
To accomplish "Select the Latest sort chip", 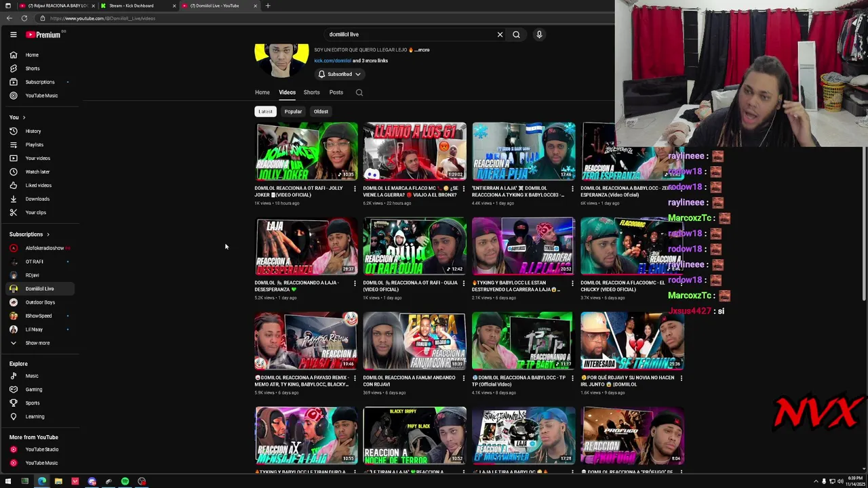I will click(x=265, y=112).
